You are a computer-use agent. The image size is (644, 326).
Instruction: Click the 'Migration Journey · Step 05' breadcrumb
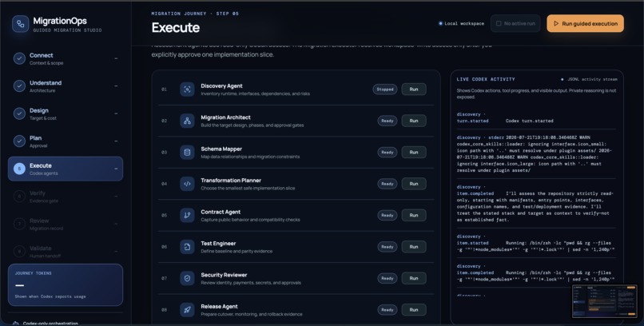pos(195,14)
